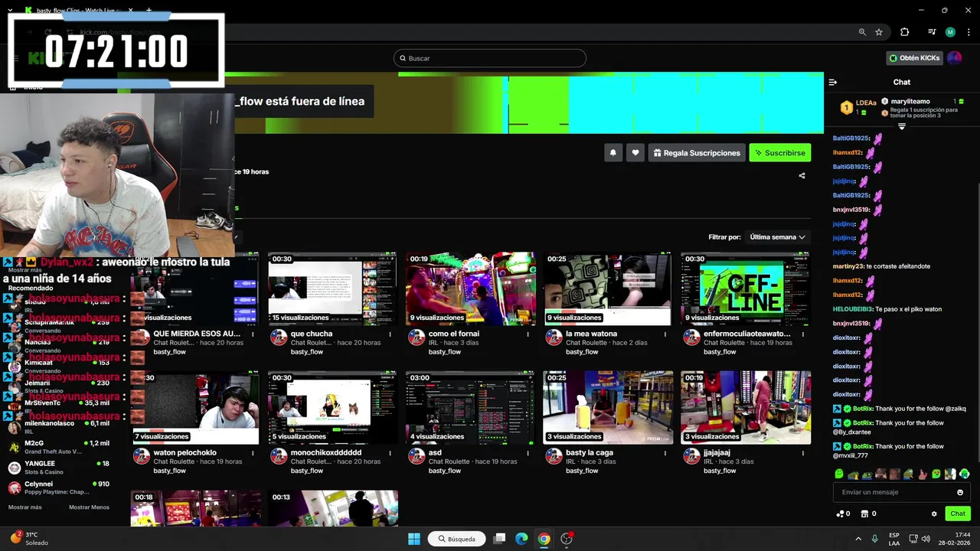Screen dimensions: 980x551
Task: Play the 'jjajajaaj' clip thumbnail
Action: [746, 407]
